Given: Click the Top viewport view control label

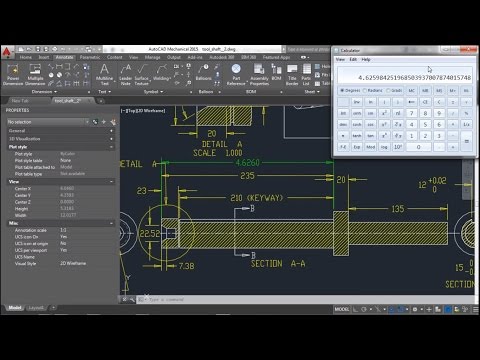Looking at the screenshot, I should coord(132,110).
